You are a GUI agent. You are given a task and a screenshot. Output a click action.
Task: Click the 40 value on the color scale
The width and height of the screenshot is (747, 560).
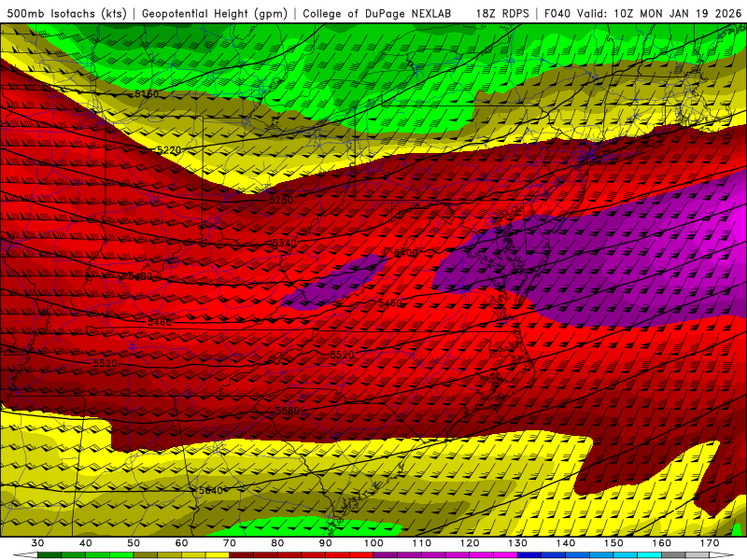pyautogui.click(x=85, y=543)
